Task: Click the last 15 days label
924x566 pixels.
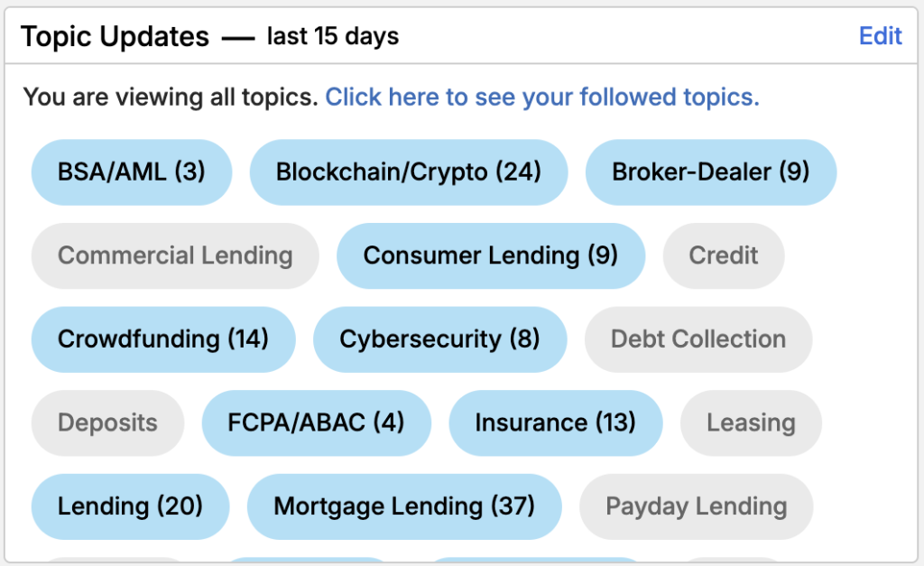Action: point(333,37)
